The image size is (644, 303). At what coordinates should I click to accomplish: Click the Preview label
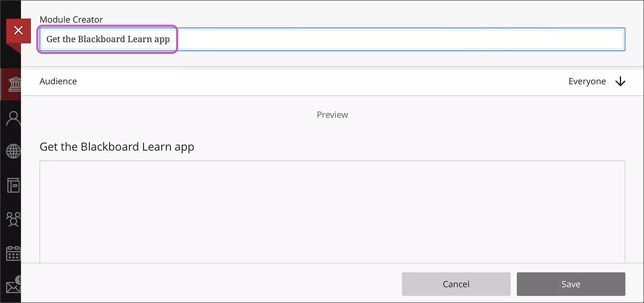click(332, 114)
